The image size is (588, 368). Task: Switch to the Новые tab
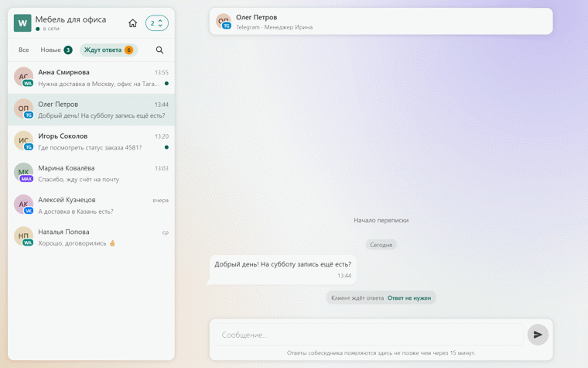pos(56,50)
